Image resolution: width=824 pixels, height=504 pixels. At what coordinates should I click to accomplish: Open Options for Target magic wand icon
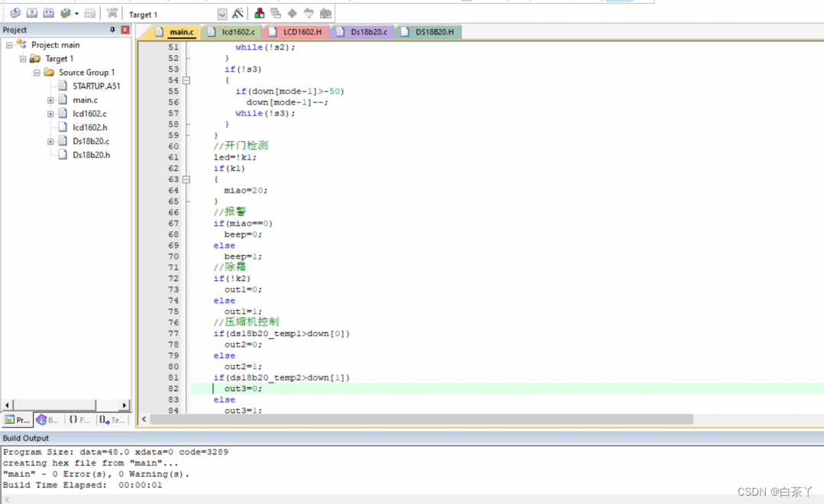coord(238,14)
